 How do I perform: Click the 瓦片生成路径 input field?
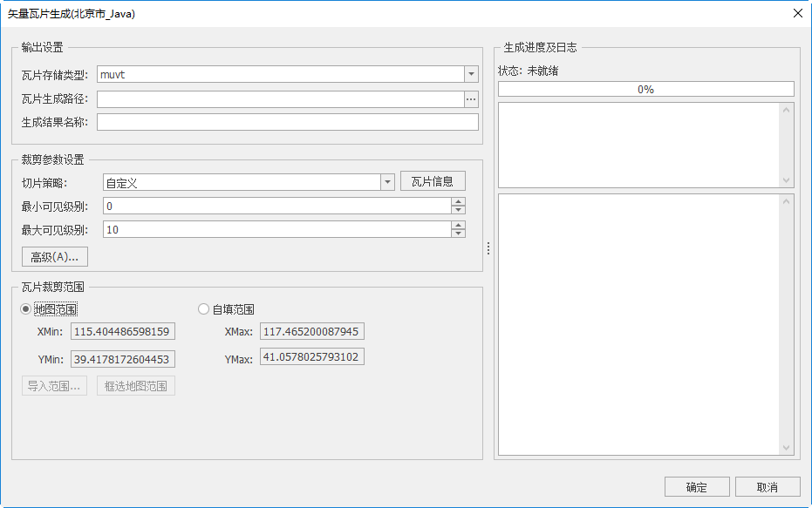click(x=280, y=99)
